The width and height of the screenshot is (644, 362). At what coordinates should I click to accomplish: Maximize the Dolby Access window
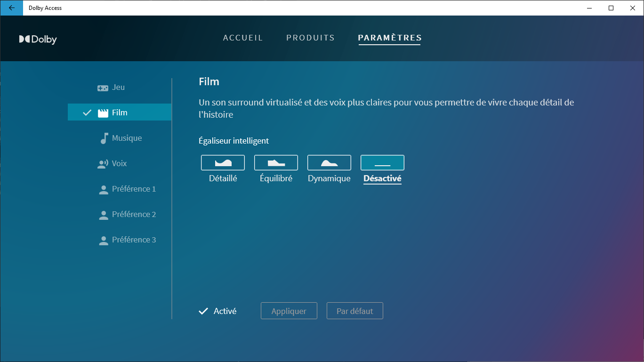click(x=611, y=8)
